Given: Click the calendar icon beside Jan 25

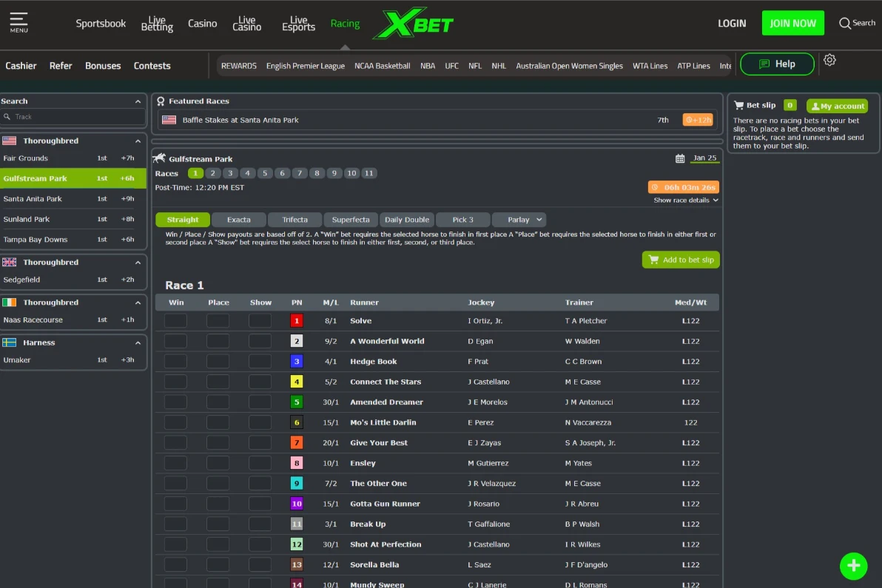Looking at the screenshot, I should [x=680, y=158].
